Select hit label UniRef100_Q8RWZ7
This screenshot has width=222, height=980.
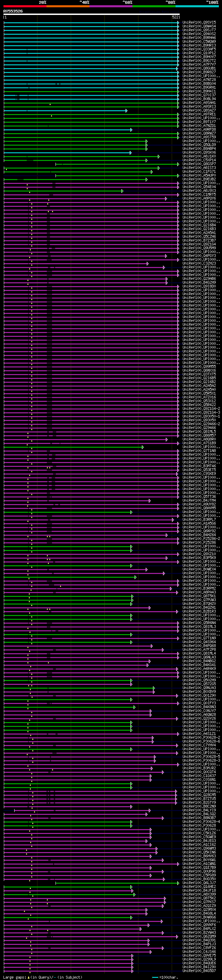click(199, 133)
